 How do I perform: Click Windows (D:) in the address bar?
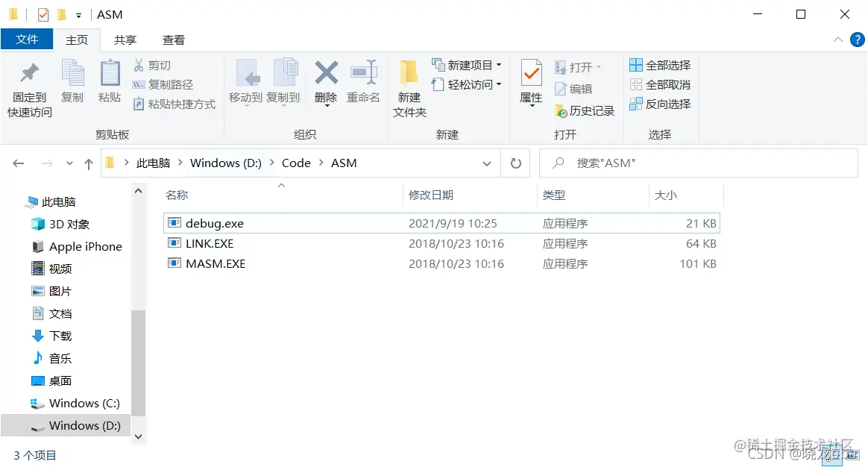[x=226, y=163]
